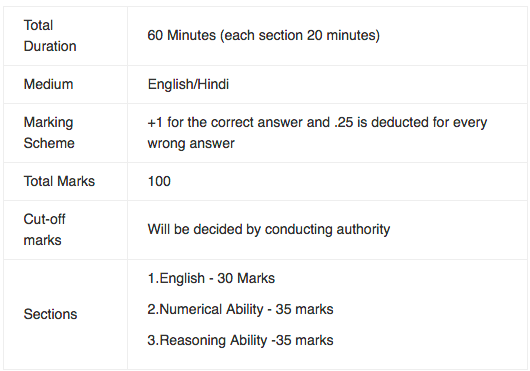Click the 'Medium' row label
The height and width of the screenshot is (371, 530).
point(48,84)
